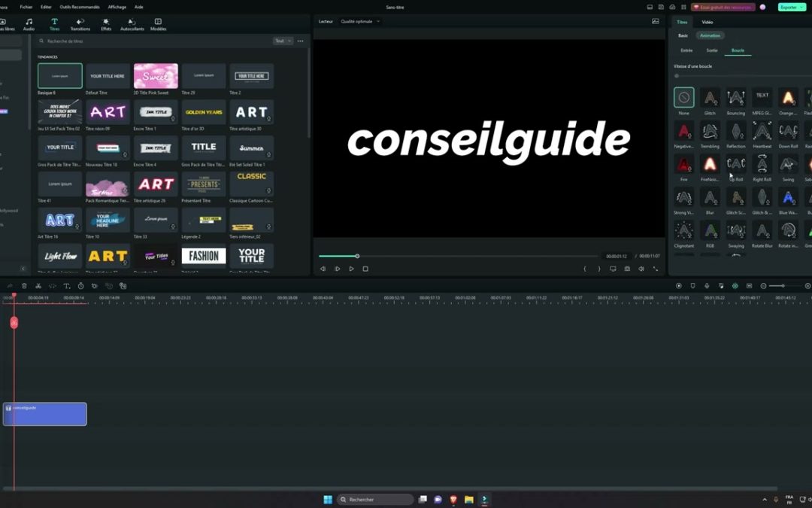This screenshot has height=508, width=812.
Task: Select the Glitch loop animation
Action: 710,97
